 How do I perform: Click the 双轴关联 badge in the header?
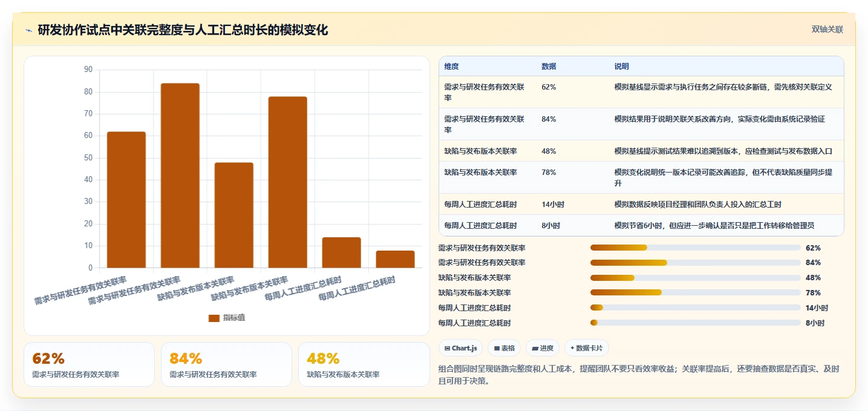[x=827, y=29]
